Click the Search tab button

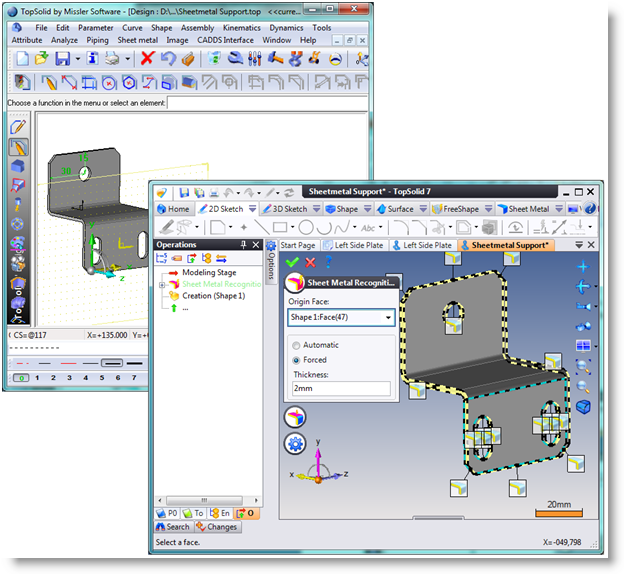[172, 527]
